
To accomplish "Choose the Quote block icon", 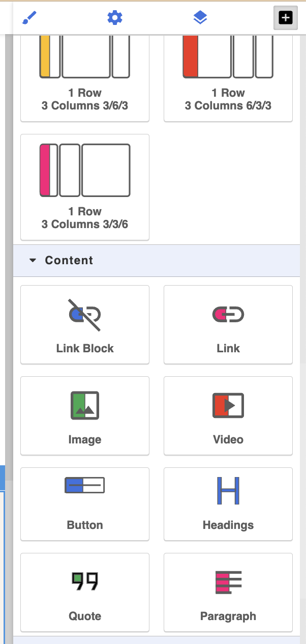I will pos(85,581).
